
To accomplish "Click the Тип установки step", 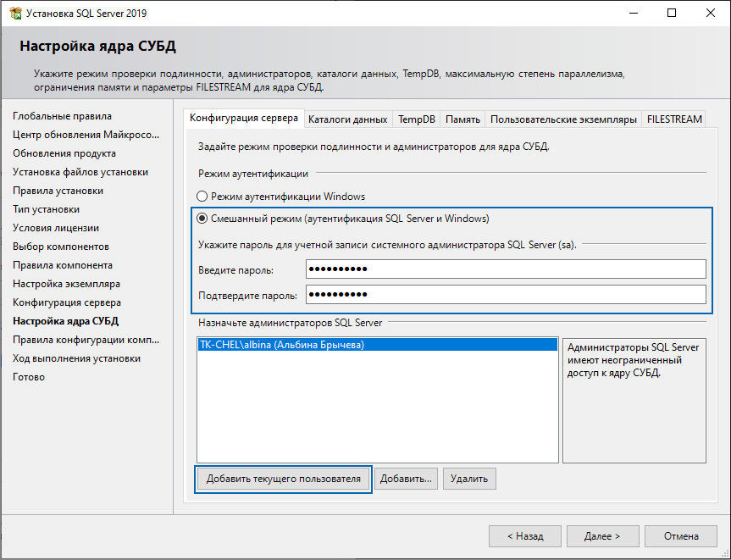I will (x=46, y=209).
